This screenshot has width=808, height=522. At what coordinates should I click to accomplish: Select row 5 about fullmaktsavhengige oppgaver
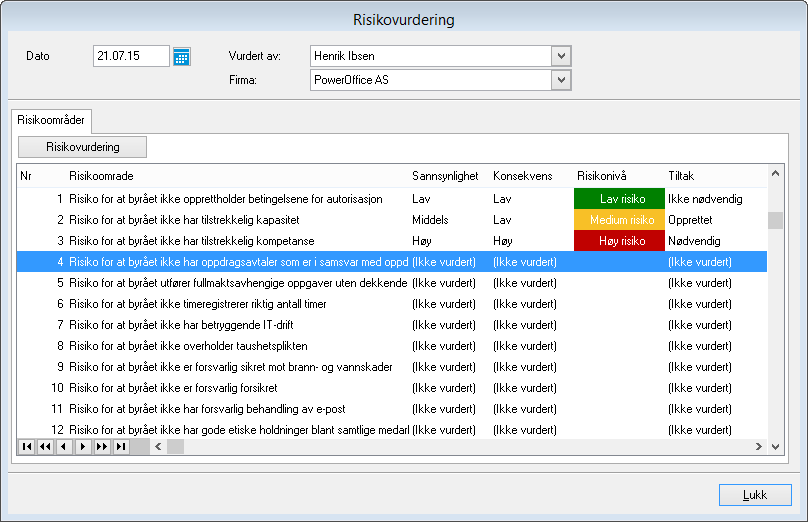pos(392,283)
